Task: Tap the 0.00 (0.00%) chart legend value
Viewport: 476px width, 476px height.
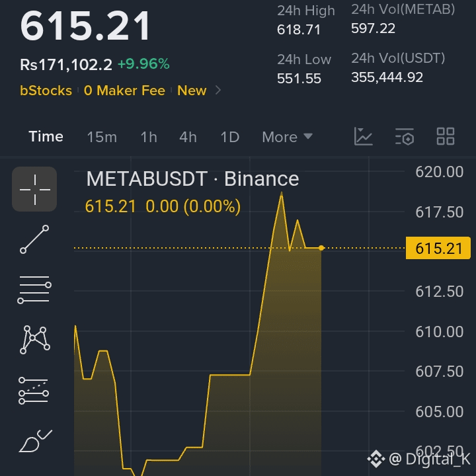Action: [x=193, y=206]
